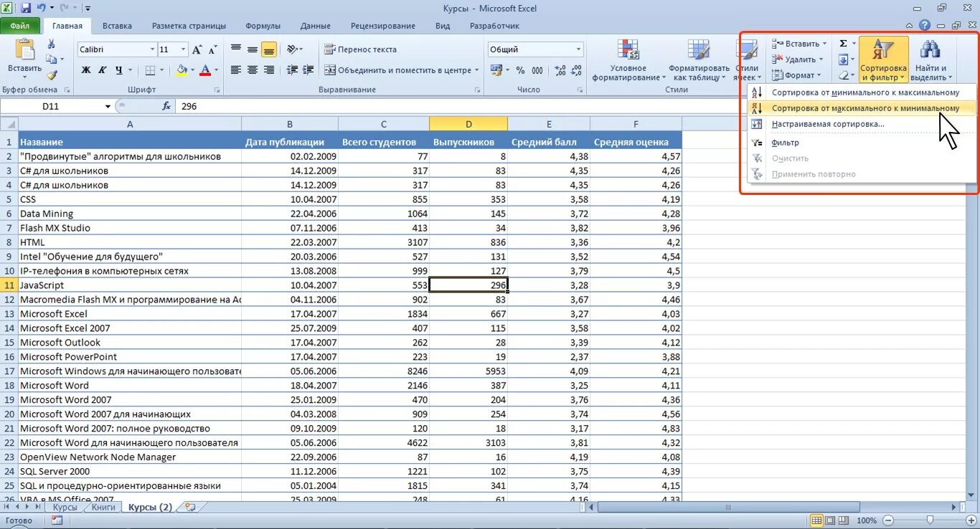Click the Format Painter brush icon

click(x=52, y=75)
